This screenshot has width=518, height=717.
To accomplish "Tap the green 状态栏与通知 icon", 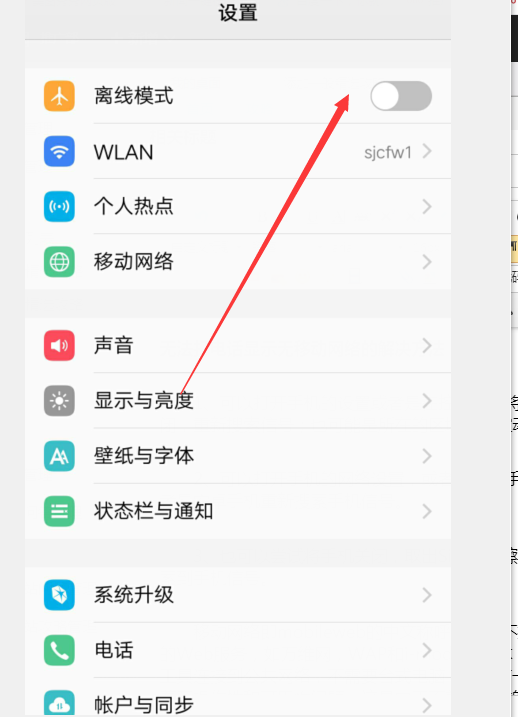I will point(59,511).
